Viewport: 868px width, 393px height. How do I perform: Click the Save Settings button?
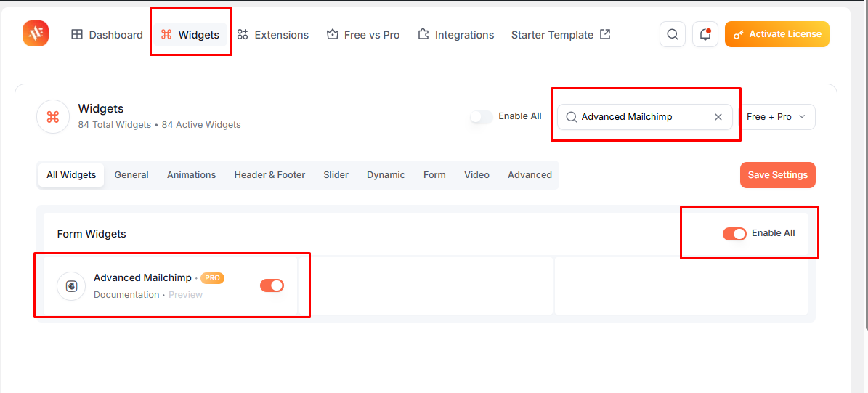coord(778,175)
